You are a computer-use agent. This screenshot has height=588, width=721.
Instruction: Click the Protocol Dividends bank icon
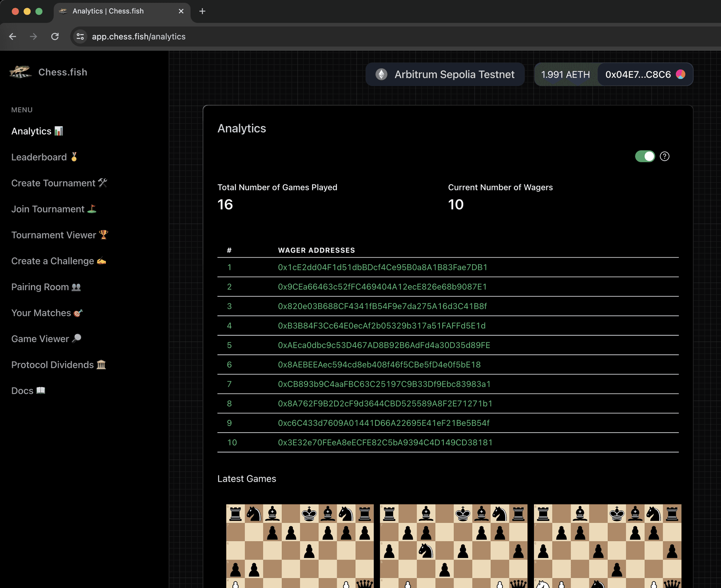pyautogui.click(x=101, y=364)
